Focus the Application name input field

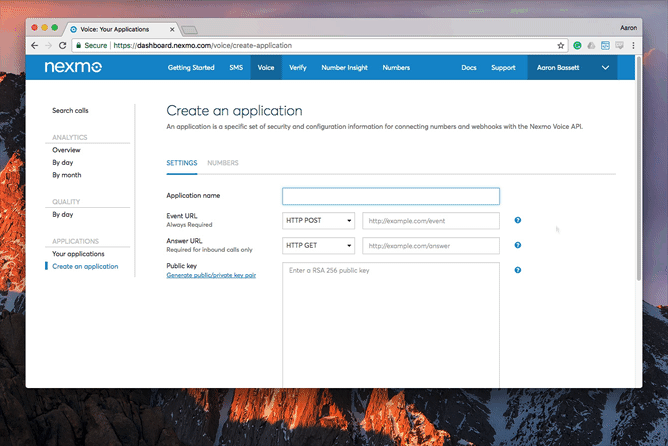click(391, 196)
